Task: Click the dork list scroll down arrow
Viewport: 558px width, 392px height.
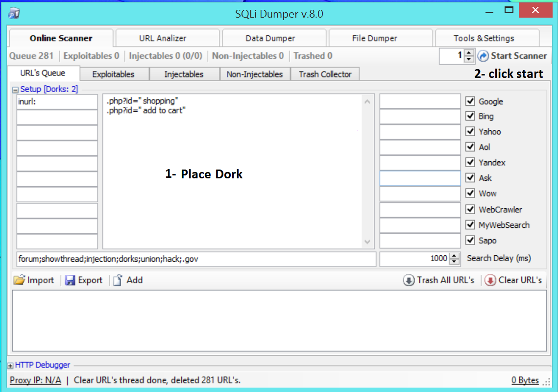Action: pos(367,242)
